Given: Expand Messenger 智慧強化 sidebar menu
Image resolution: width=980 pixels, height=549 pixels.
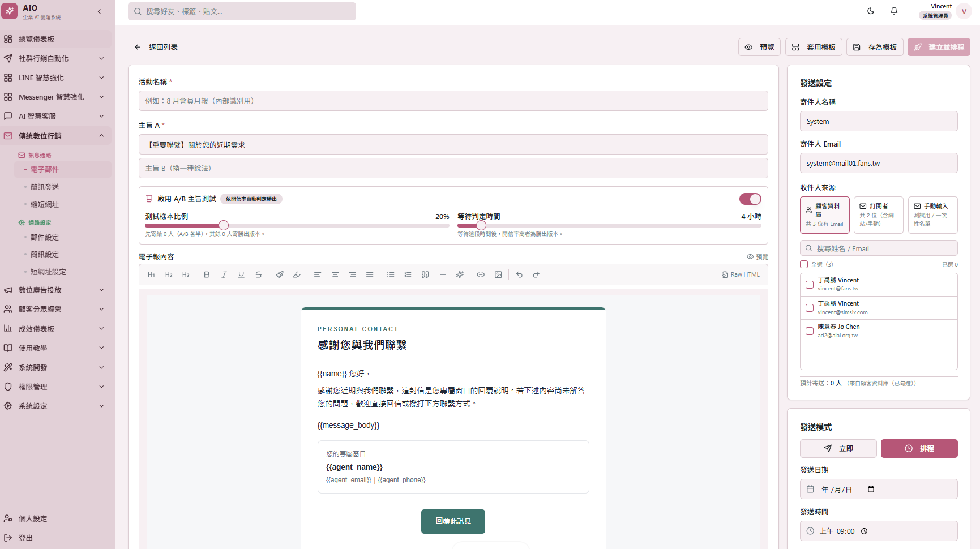Looking at the screenshot, I should 55,97.
